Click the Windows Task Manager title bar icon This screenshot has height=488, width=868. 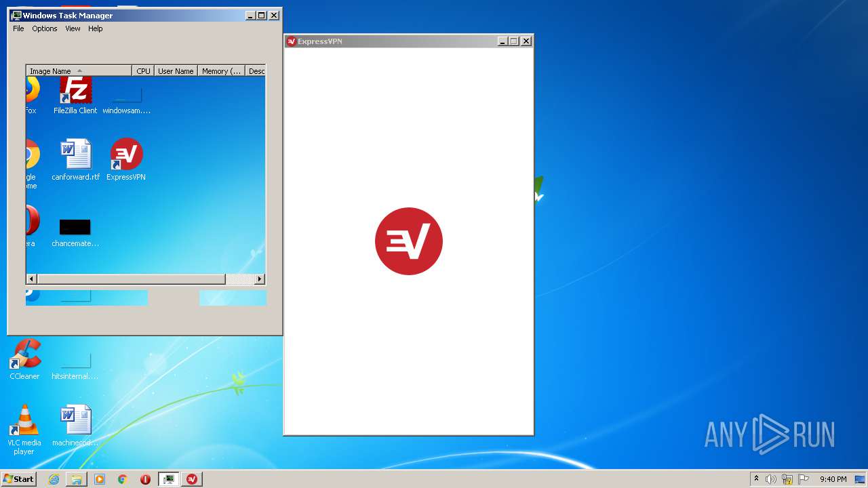tap(16, 15)
